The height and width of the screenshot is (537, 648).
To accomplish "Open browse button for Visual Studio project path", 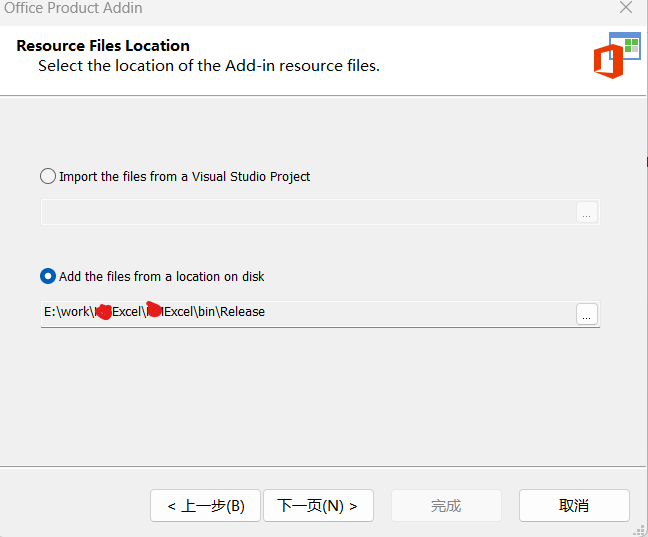I will pyautogui.click(x=587, y=212).
